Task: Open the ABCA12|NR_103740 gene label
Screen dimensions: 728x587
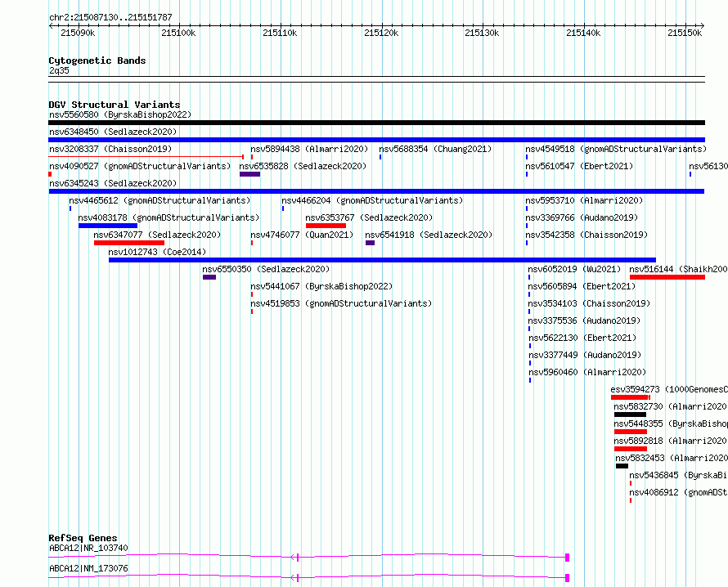Action: (x=88, y=548)
